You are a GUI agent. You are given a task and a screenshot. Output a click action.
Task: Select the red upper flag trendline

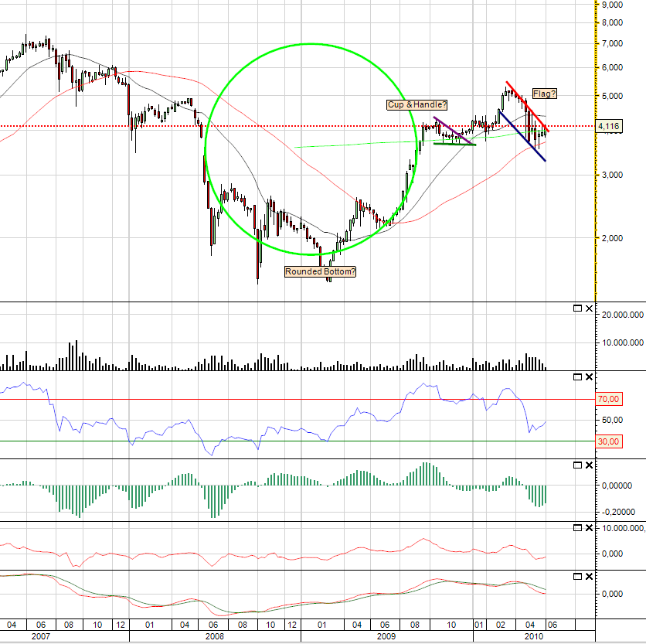point(527,107)
